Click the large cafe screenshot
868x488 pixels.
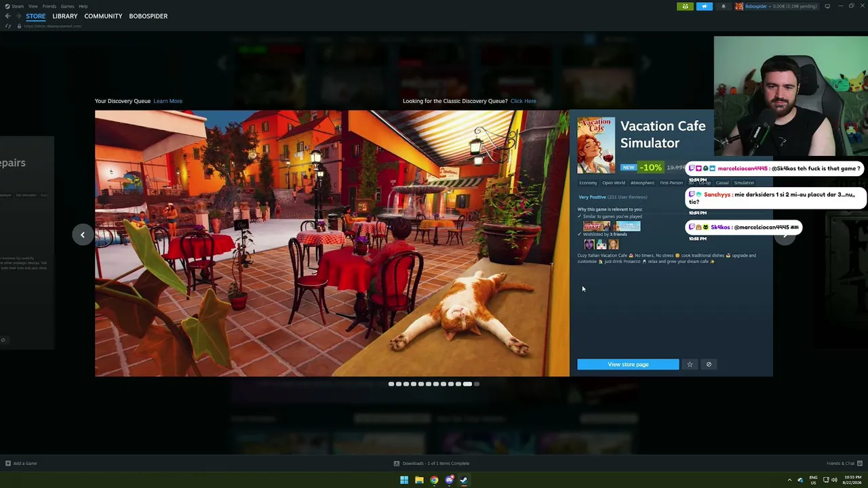pos(332,243)
